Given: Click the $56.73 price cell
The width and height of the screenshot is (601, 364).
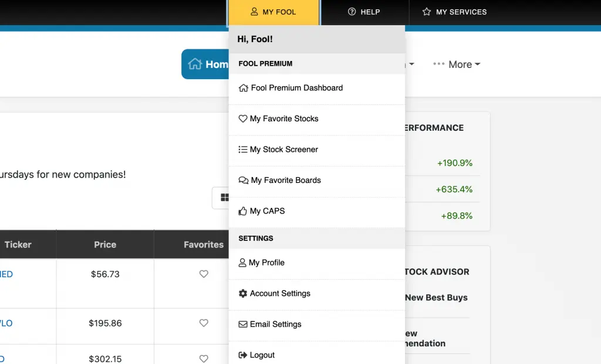Looking at the screenshot, I should point(105,274).
